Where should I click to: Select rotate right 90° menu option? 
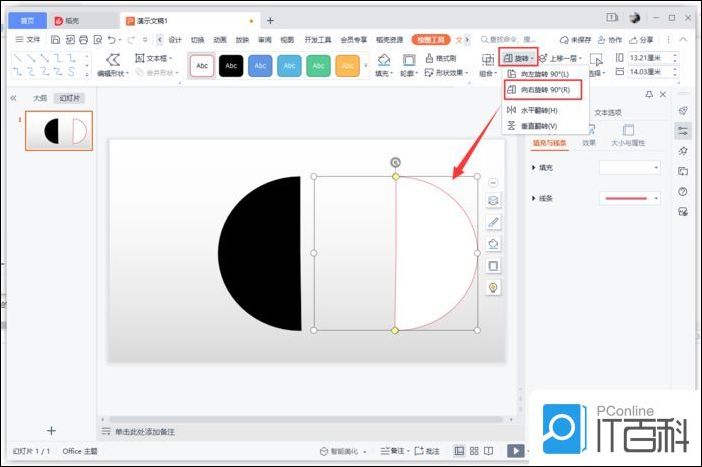click(544, 90)
